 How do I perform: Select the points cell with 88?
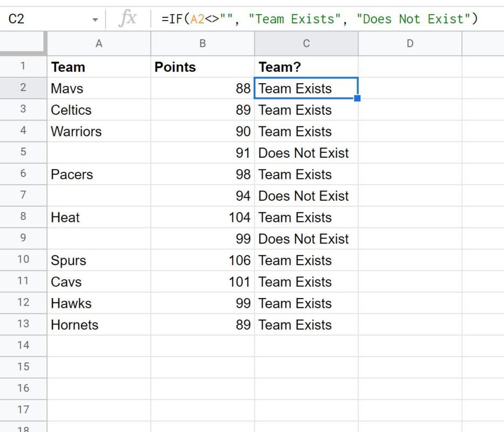click(202, 88)
